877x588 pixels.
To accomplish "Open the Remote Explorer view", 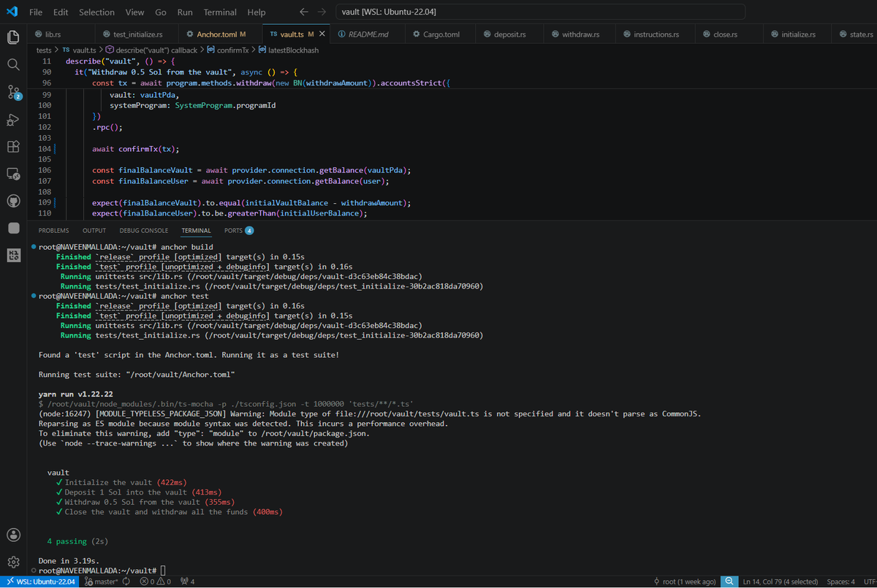I will (13, 173).
